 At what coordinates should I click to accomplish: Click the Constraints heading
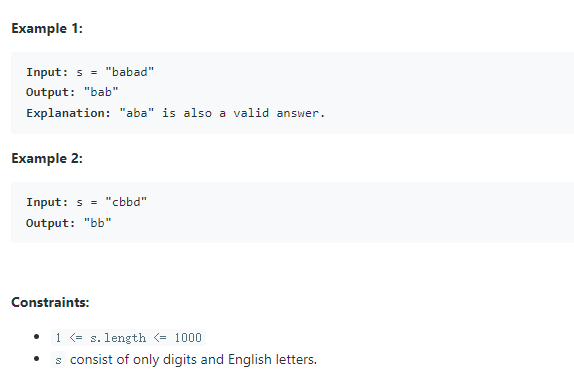click(x=50, y=302)
